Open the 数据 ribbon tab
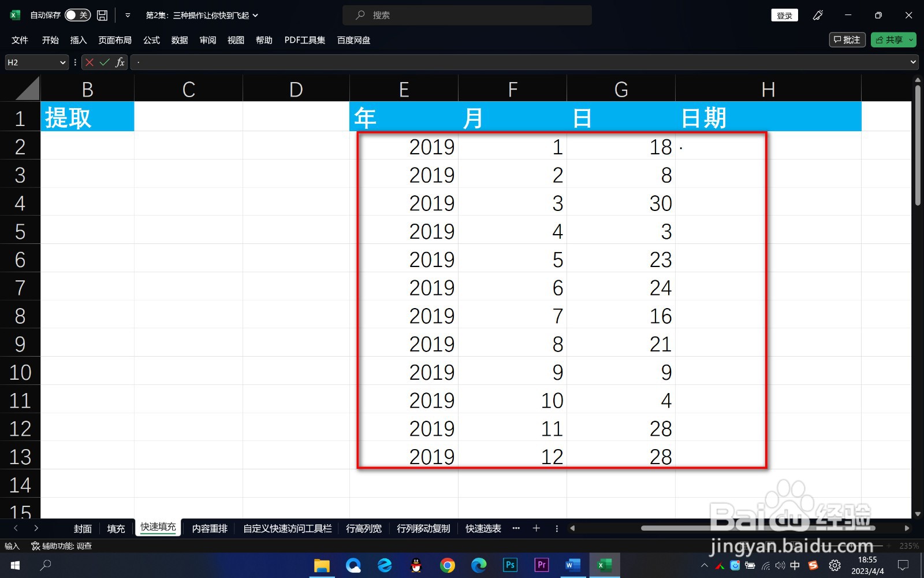The image size is (924, 578). click(x=180, y=40)
